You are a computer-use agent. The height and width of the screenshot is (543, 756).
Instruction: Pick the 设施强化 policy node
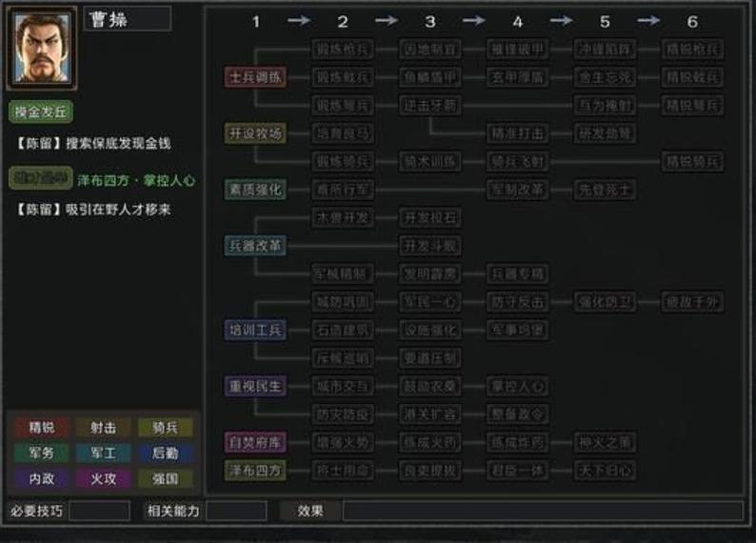click(430, 330)
